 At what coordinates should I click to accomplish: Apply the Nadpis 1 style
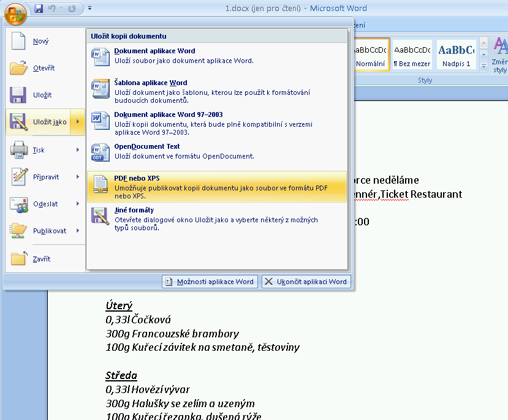pos(456,54)
